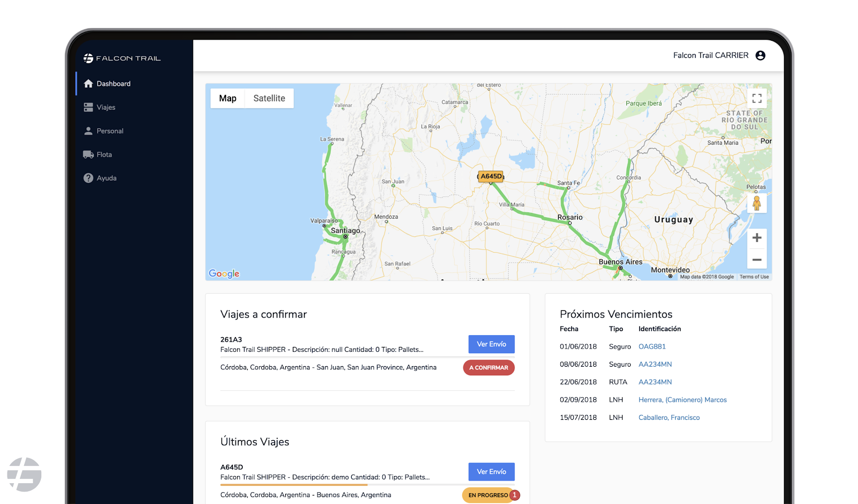Click the notification badge on En Progreso
The image size is (858, 504).
pyautogui.click(x=514, y=495)
